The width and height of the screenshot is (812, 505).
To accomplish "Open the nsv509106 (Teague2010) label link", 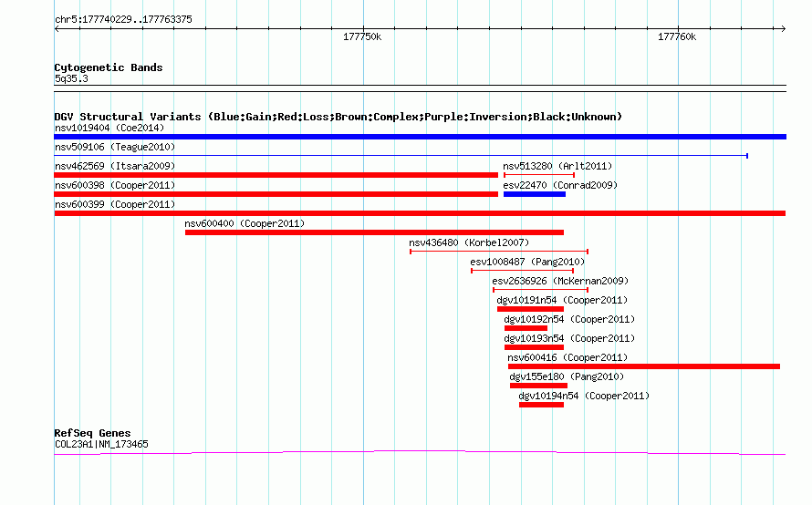I will [x=115, y=147].
